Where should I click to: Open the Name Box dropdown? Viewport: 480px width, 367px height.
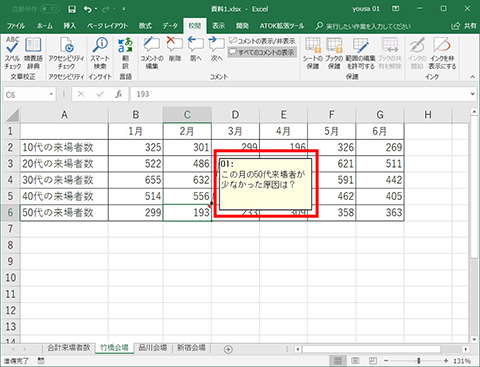(x=51, y=94)
